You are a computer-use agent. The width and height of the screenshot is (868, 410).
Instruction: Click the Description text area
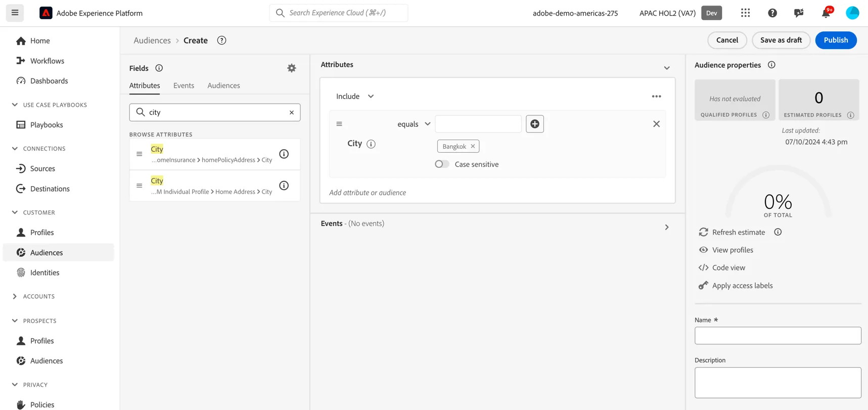coord(778,383)
